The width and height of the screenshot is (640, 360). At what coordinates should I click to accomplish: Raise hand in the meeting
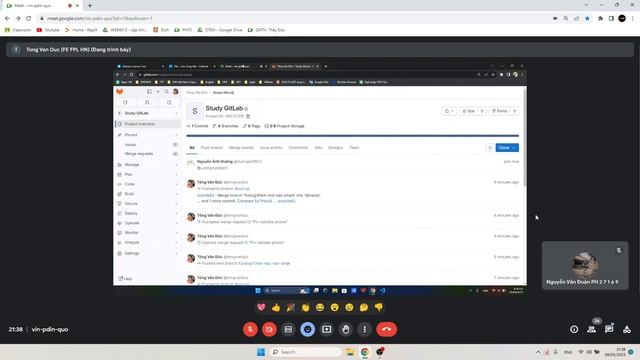(346, 329)
